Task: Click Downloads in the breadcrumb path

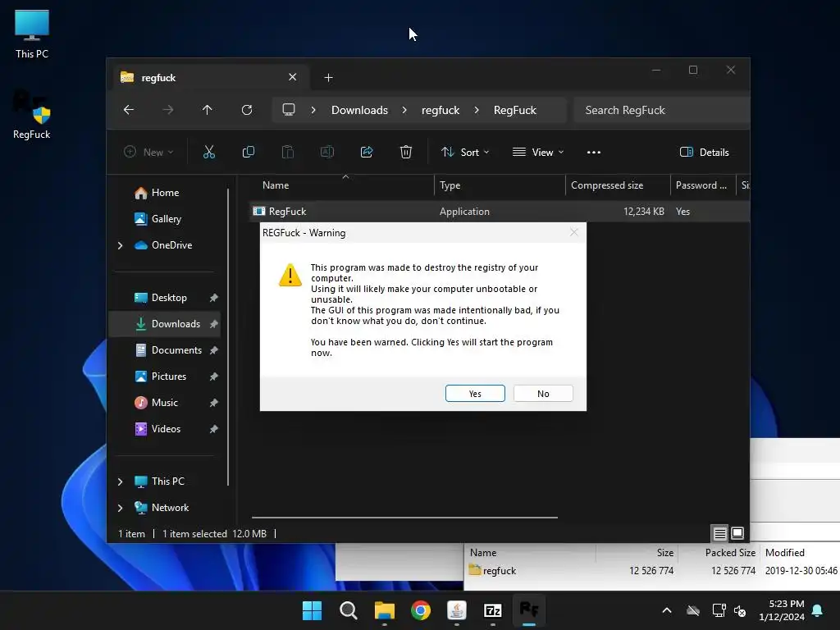Action: (359, 110)
